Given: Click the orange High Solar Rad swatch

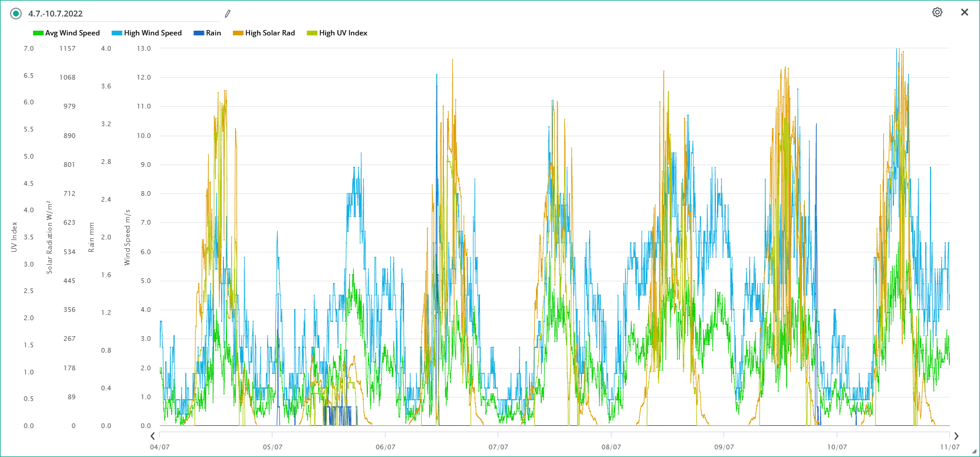Looking at the screenshot, I should click(x=238, y=33).
